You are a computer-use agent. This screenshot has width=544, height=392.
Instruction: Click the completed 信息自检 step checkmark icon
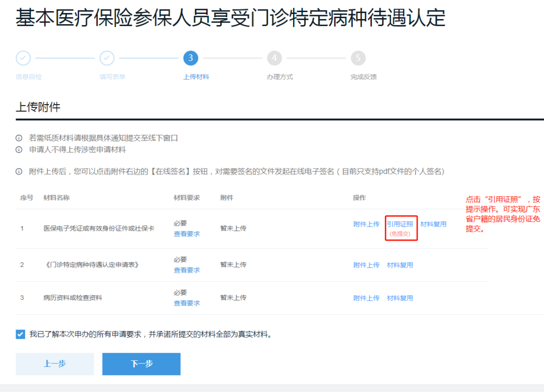(23, 58)
